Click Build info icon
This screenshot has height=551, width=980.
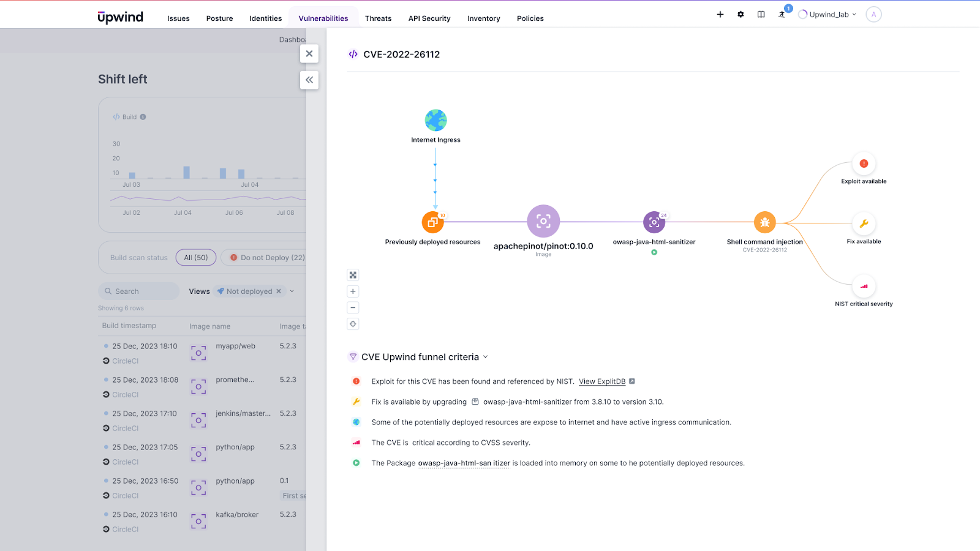tap(143, 117)
